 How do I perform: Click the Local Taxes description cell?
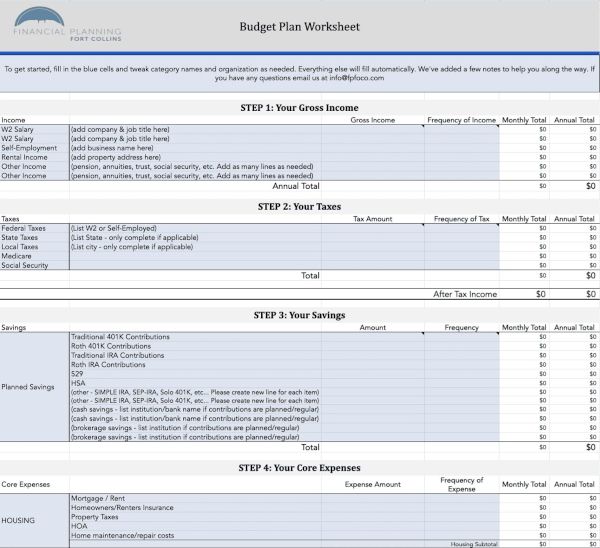[196, 247]
